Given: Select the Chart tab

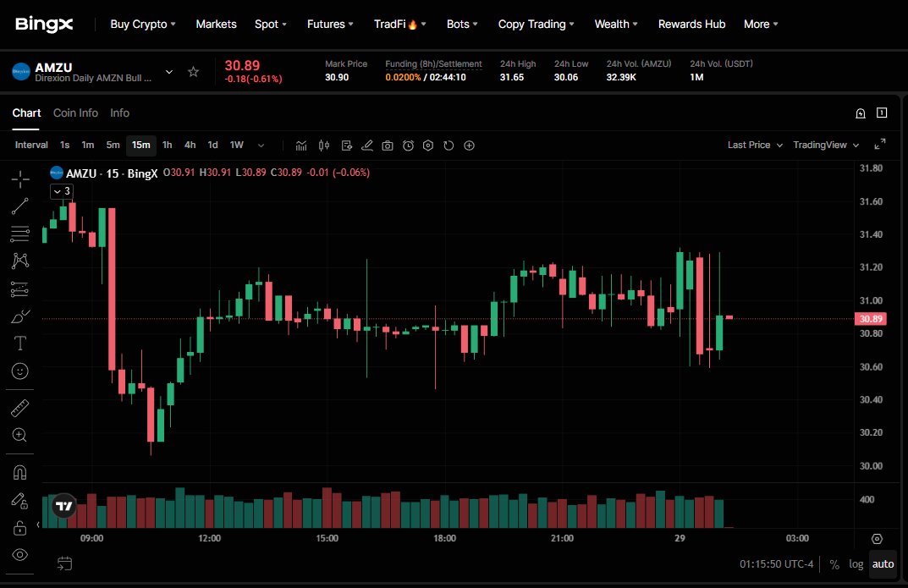Looking at the screenshot, I should [26, 113].
